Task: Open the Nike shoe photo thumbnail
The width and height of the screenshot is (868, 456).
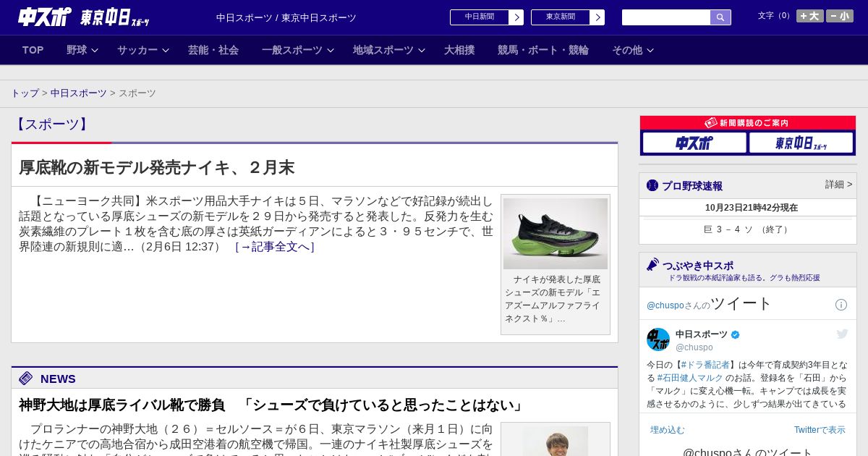Action: click(x=556, y=234)
